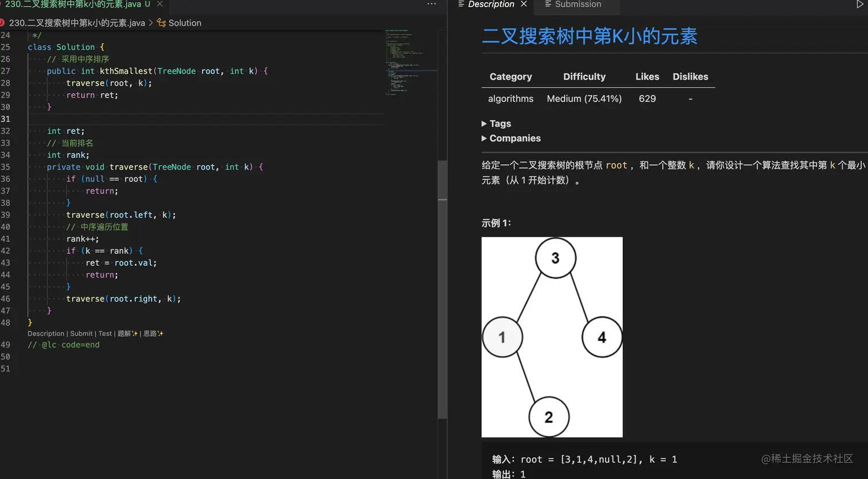Click the traverse(root.right, k) call
The image size is (868, 479).
(123, 299)
